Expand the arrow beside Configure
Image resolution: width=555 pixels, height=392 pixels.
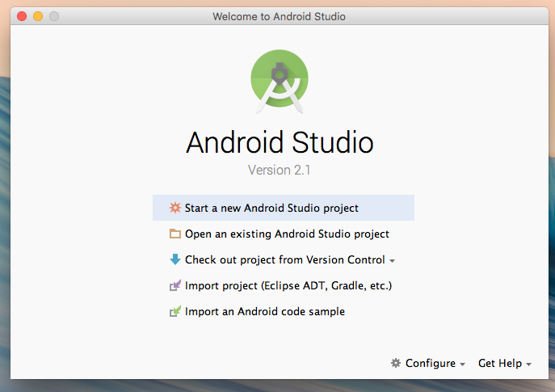click(462, 365)
